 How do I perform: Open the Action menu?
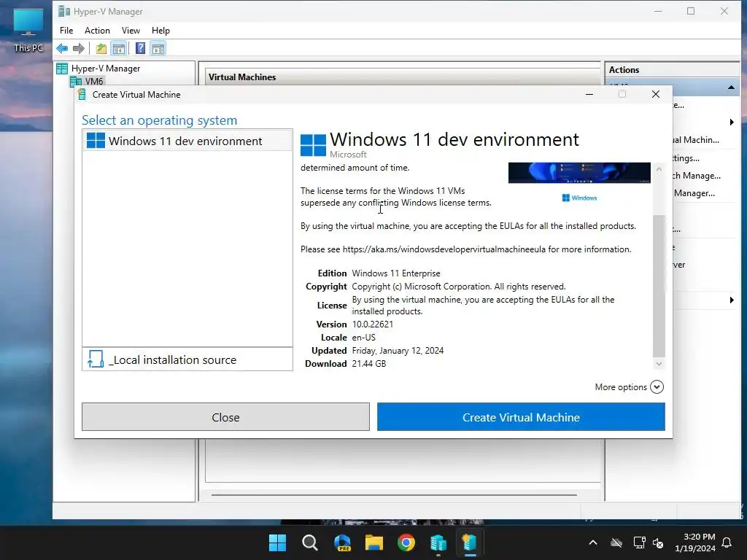pyautogui.click(x=97, y=31)
